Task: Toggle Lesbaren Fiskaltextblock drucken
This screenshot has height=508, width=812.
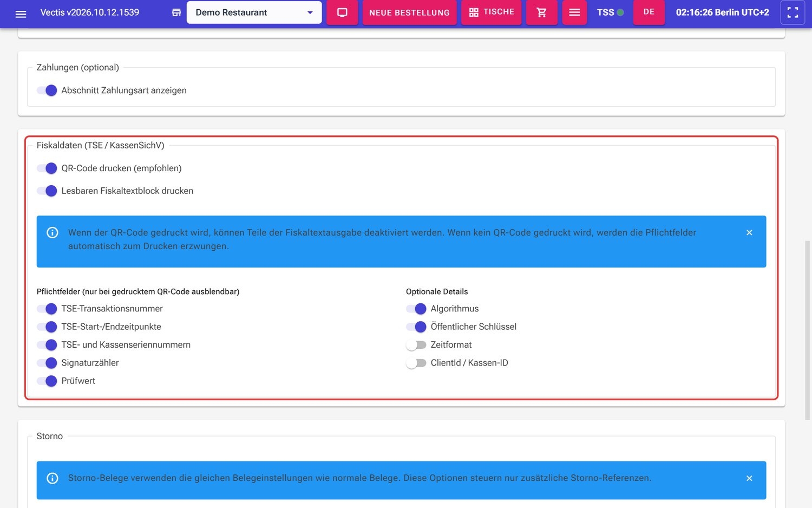Action: click(x=47, y=191)
